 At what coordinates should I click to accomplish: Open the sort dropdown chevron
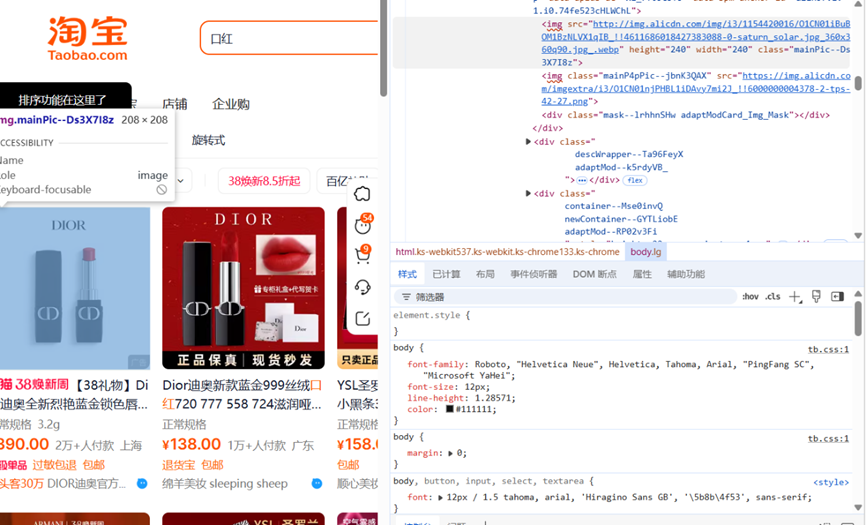(181, 181)
